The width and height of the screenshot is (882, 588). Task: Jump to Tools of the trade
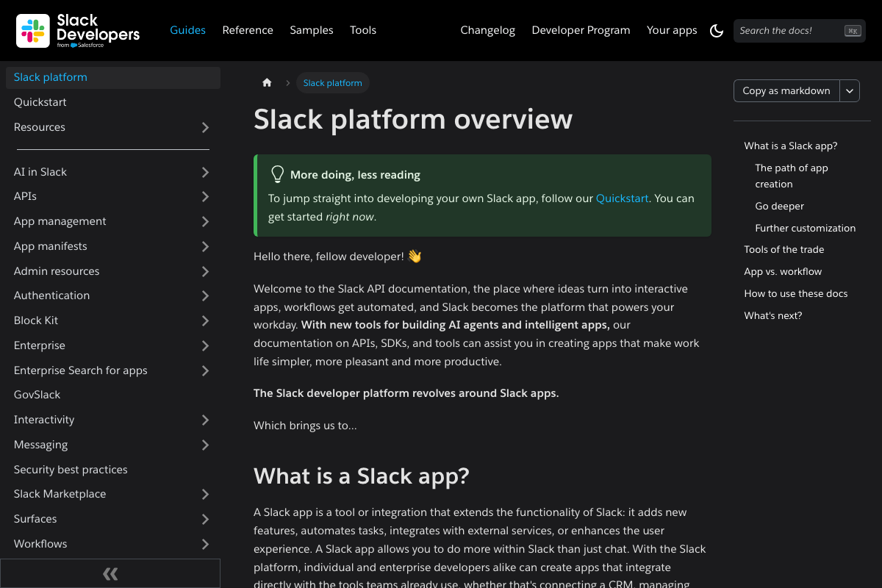pyautogui.click(x=784, y=250)
